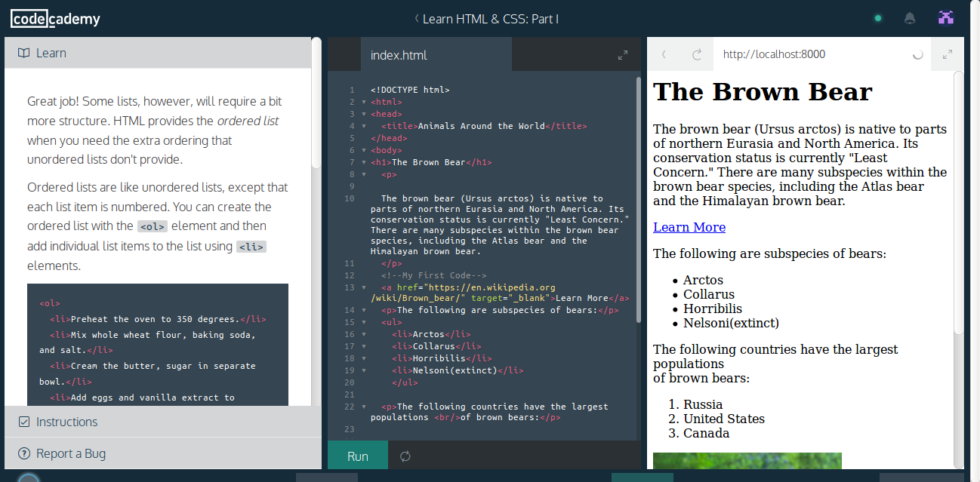Click the Codecademy logo
The height and width of the screenshot is (482, 980).
(55, 19)
